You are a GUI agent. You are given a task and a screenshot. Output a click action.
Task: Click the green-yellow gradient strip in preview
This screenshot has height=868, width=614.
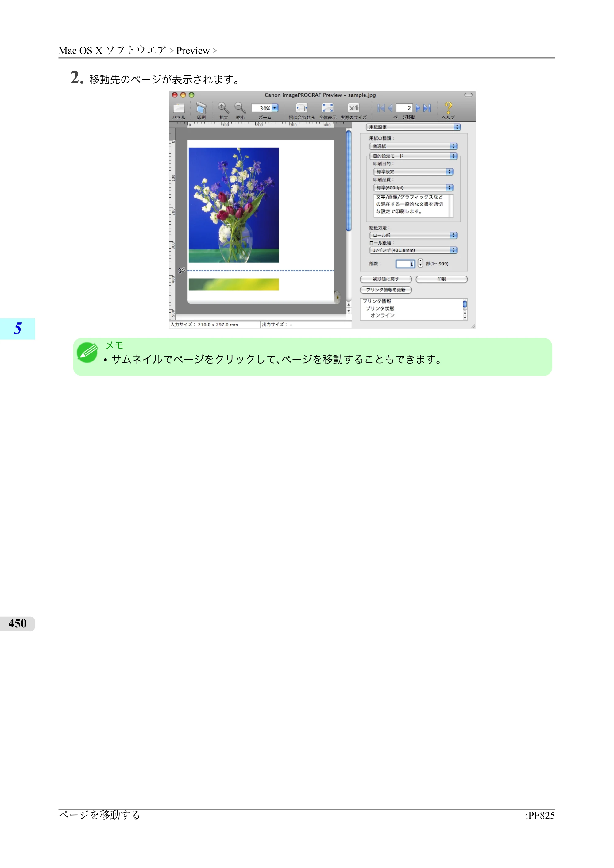[x=234, y=284]
